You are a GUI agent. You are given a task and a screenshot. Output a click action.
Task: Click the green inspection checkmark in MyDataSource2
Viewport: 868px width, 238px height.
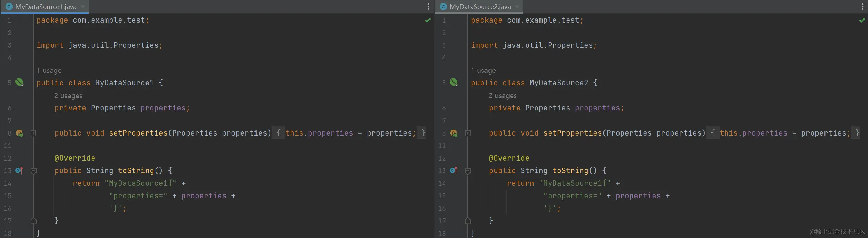tap(862, 20)
